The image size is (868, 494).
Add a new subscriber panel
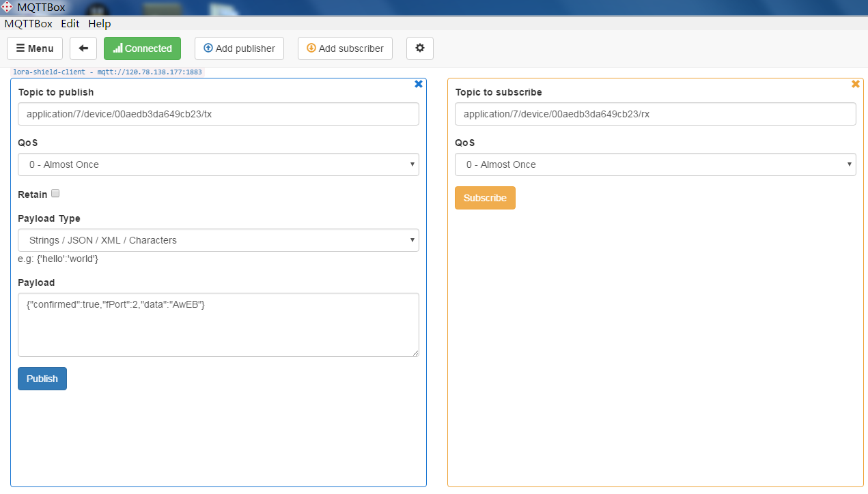pyautogui.click(x=345, y=48)
